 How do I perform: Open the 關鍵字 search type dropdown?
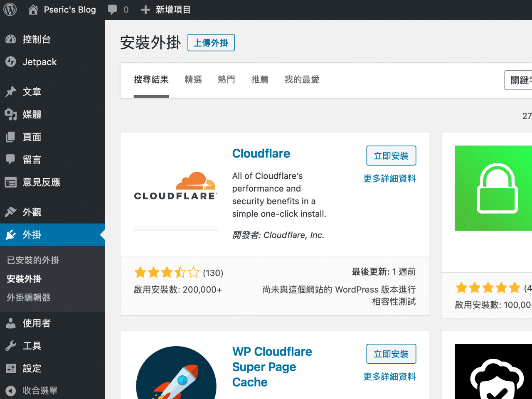tap(519, 80)
